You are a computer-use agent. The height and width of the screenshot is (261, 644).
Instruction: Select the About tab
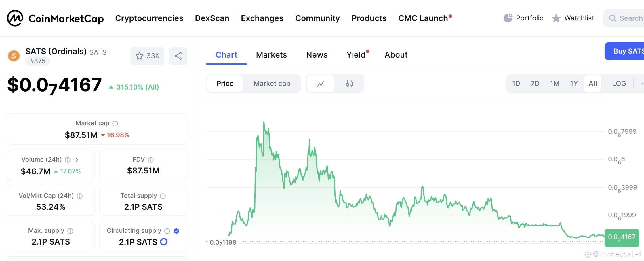click(x=396, y=55)
